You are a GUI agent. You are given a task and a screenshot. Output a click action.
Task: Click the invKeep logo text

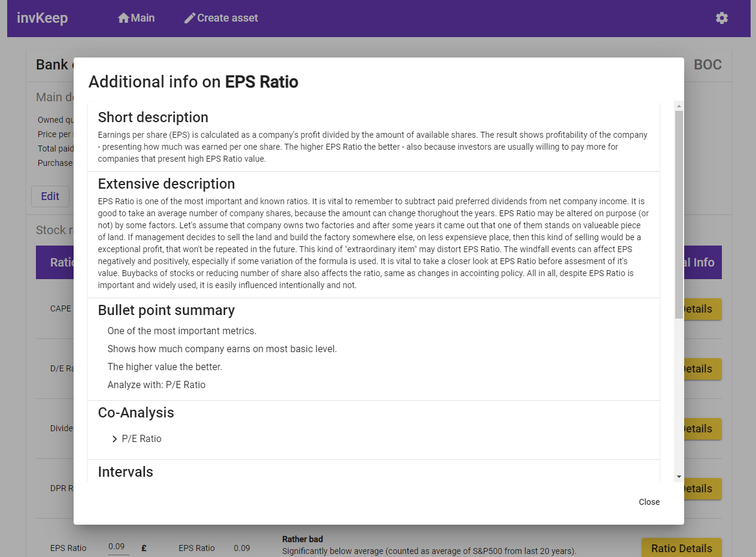point(42,18)
